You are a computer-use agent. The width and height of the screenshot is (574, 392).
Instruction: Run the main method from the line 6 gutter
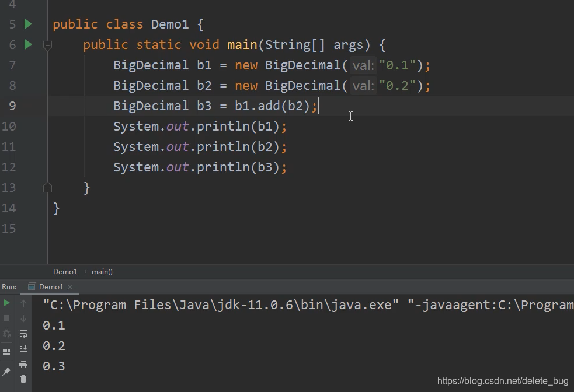click(x=28, y=44)
